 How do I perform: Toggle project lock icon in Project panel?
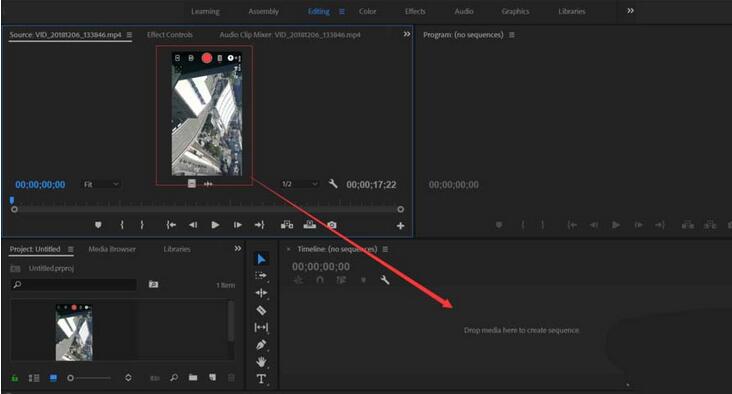tap(15, 378)
